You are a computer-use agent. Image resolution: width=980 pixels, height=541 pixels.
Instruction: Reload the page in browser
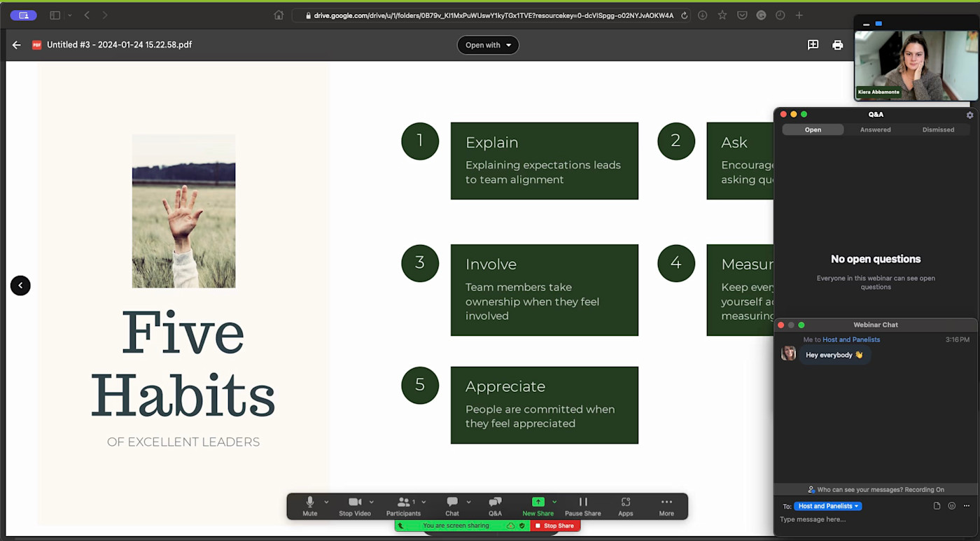coord(684,15)
